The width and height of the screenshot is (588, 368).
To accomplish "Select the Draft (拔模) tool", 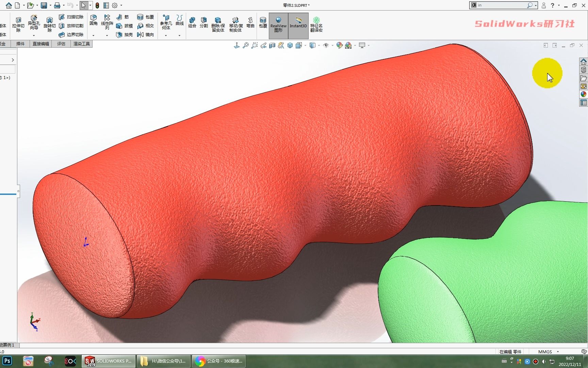I will 124,26.
